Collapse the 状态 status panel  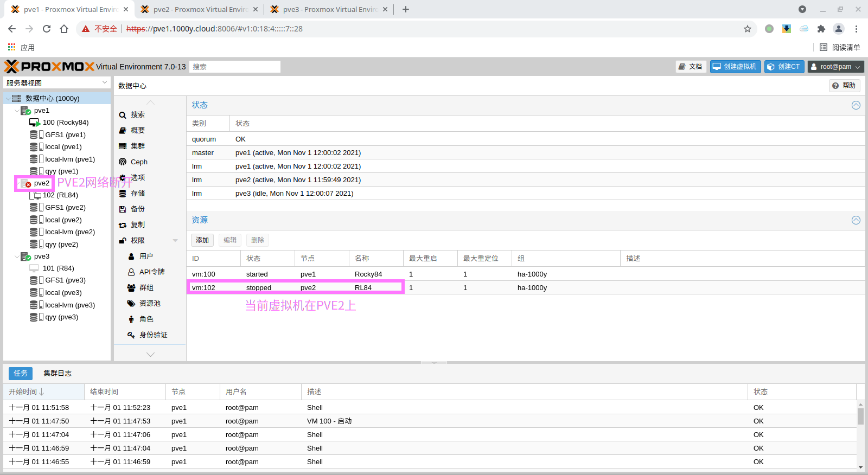(x=856, y=105)
